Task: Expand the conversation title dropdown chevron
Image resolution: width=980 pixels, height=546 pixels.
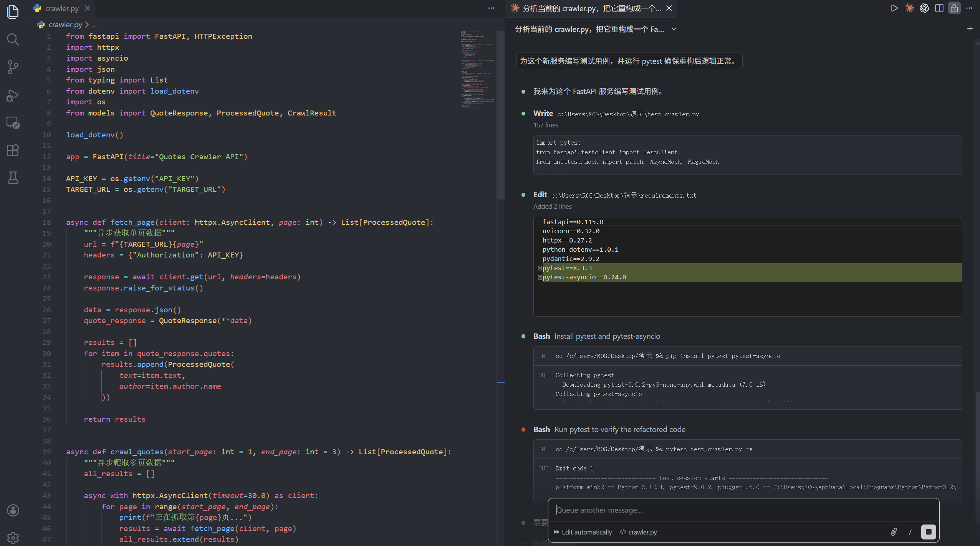Action: (674, 29)
